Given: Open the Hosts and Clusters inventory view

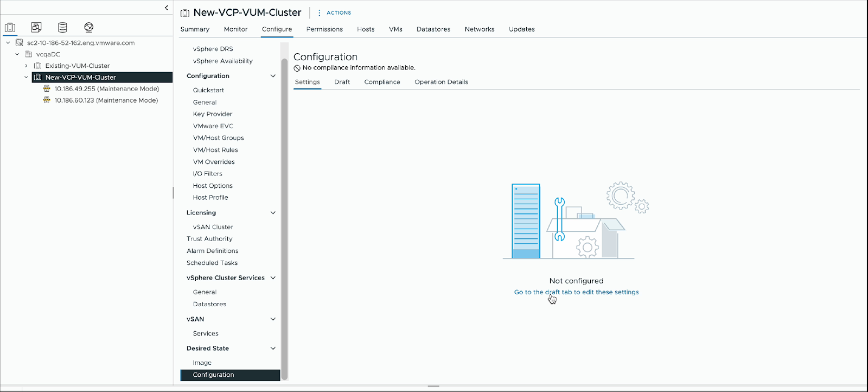Looking at the screenshot, I should (10, 27).
